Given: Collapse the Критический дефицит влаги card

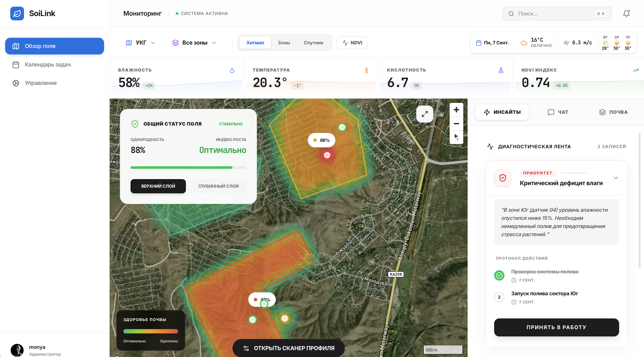Looking at the screenshot, I should pyautogui.click(x=616, y=178).
